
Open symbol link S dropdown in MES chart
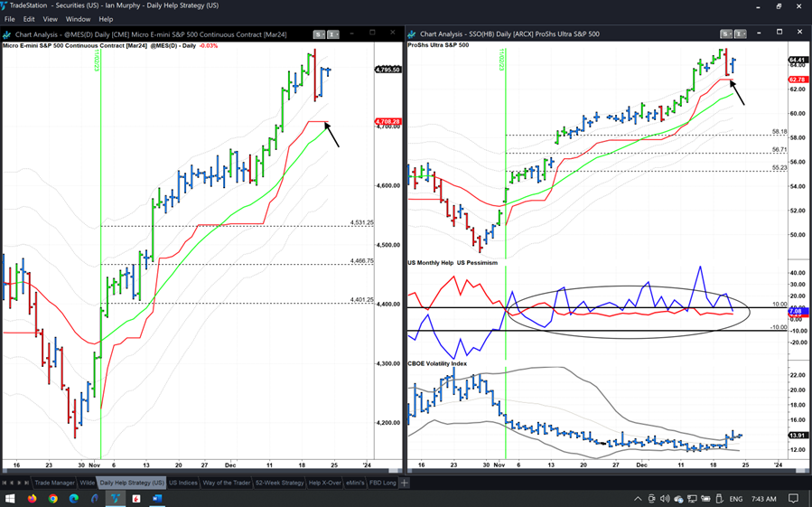click(x=319, y=34)
